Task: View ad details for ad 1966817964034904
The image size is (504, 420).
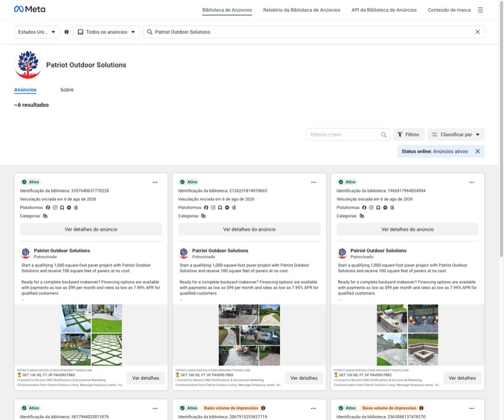Action: (x=408, y=229)
